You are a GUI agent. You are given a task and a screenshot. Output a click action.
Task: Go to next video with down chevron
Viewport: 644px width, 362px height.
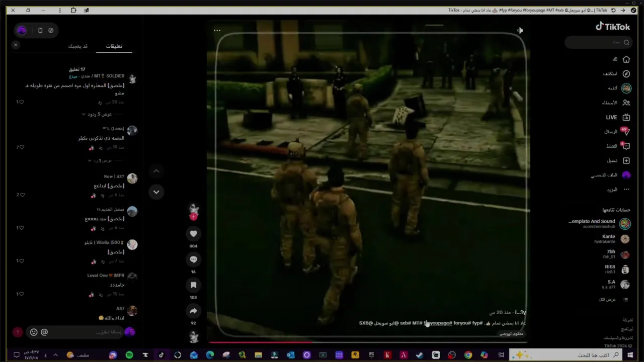[156, 192]
